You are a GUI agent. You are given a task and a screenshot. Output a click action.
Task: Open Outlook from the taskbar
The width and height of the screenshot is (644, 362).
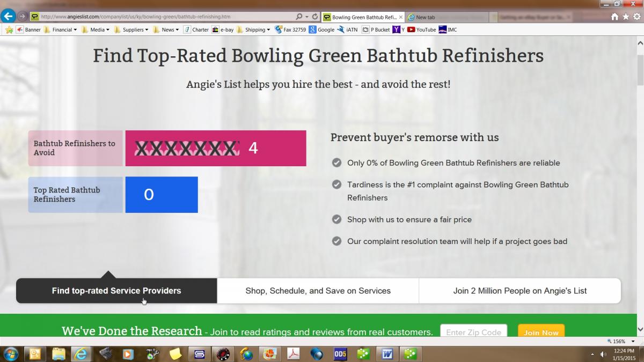tap(35, 354)
